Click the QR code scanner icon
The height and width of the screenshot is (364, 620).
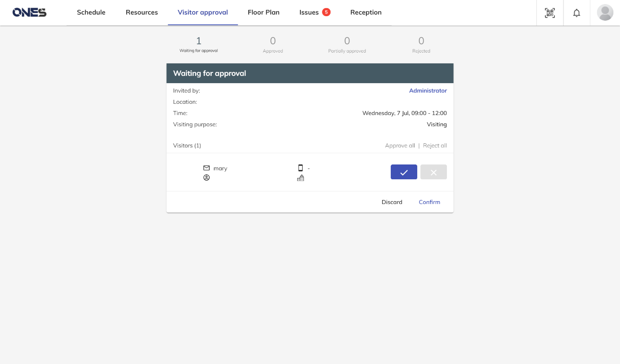coord(550,13)
